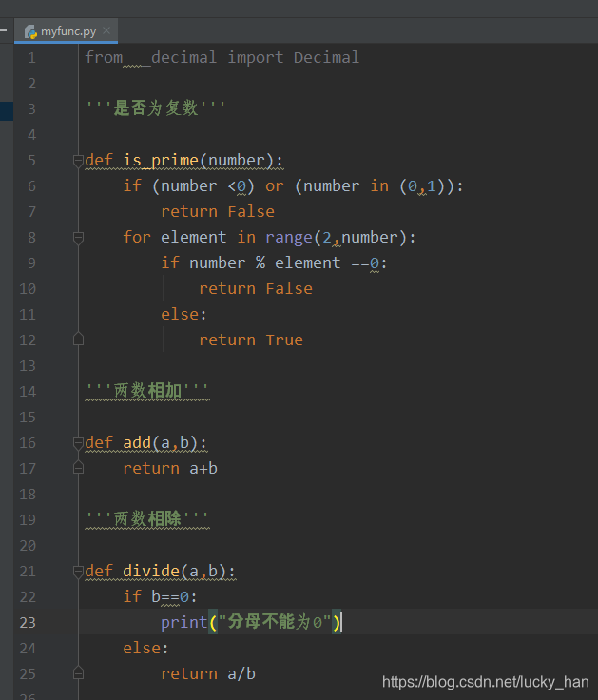Click the 'print' call on line 23
Screen dimensions: 598x700
click(x=183, y=622)
